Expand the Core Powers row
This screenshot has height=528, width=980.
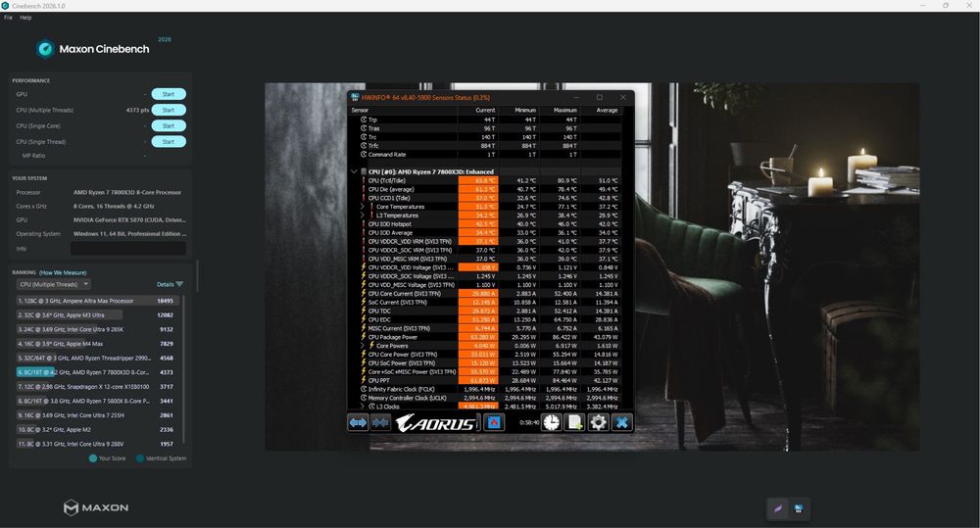click(363, 346)
